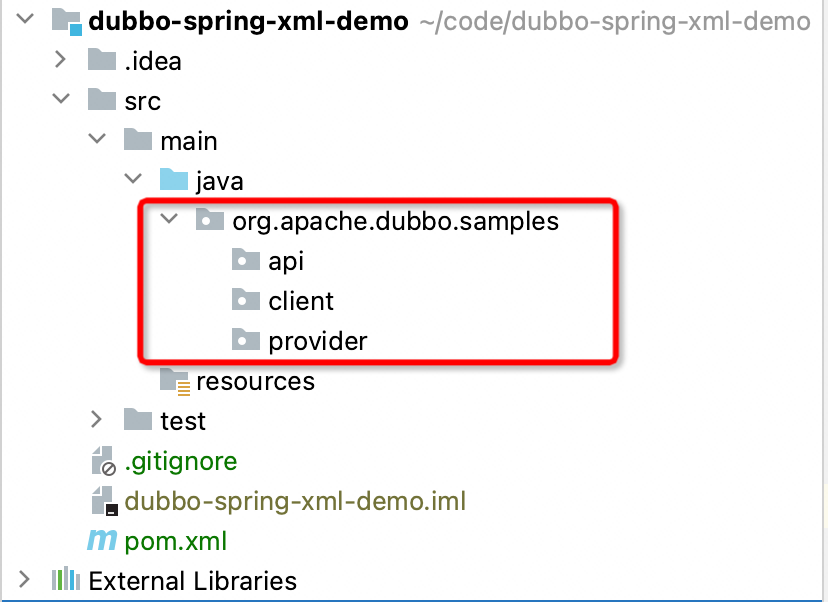The image size is (828, 602).
Task: Click the External Libraries bars icon
Action: (x=65, y=580)
